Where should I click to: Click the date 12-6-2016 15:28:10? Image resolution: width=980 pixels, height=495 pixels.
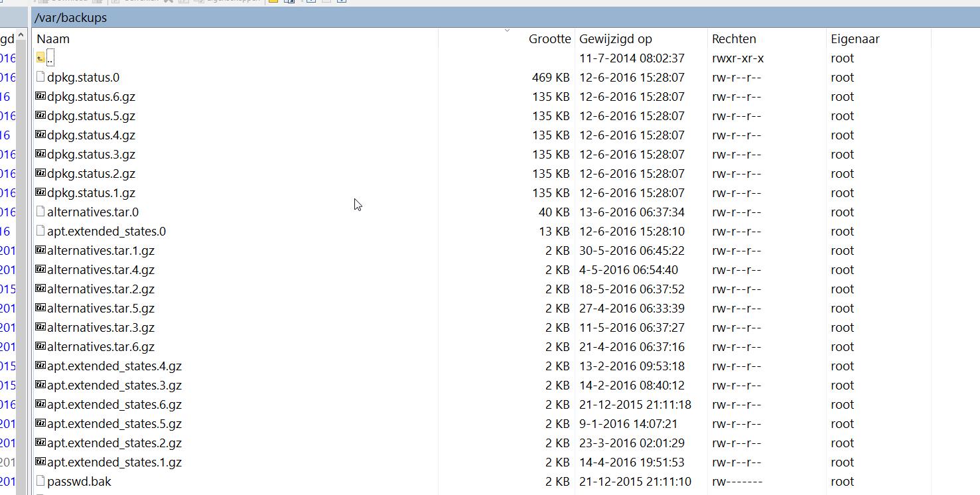[x=632, y=231]
